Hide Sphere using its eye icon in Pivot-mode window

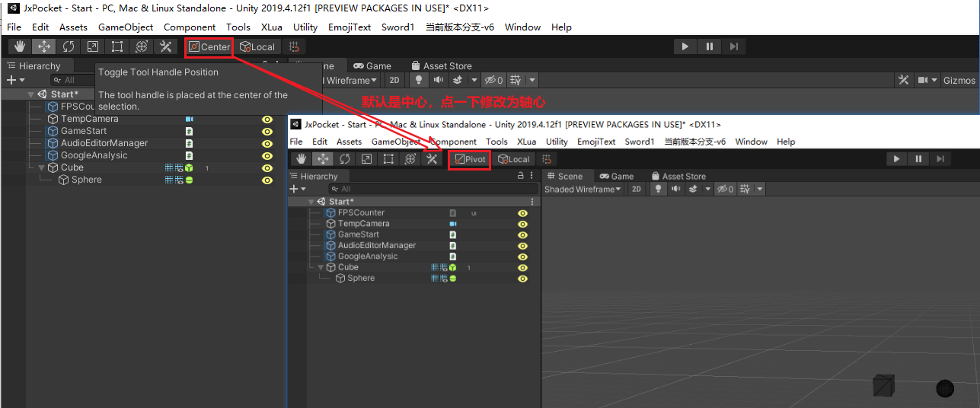pyautogui.click(x=522, y=279)
